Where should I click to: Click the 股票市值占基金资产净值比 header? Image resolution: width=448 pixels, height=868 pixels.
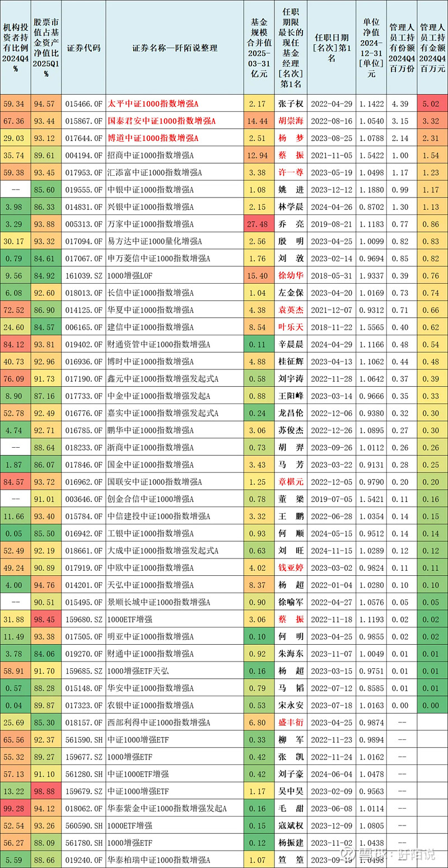(46, 48)
